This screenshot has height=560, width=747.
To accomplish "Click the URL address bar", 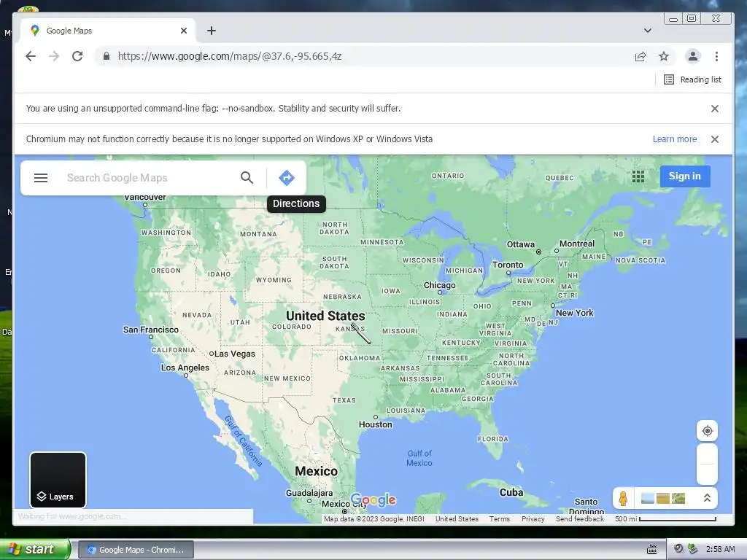I will coord(362,56).
